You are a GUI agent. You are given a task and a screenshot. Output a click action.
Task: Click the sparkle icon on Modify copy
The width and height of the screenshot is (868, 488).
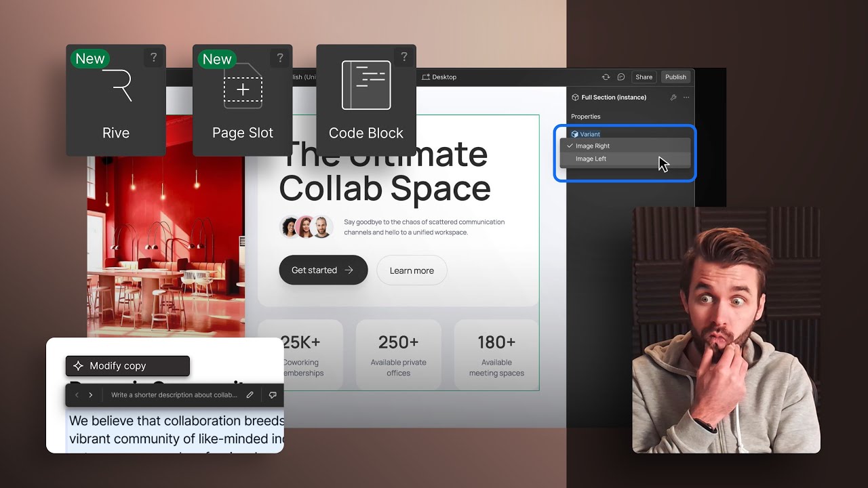coord(78,366)
